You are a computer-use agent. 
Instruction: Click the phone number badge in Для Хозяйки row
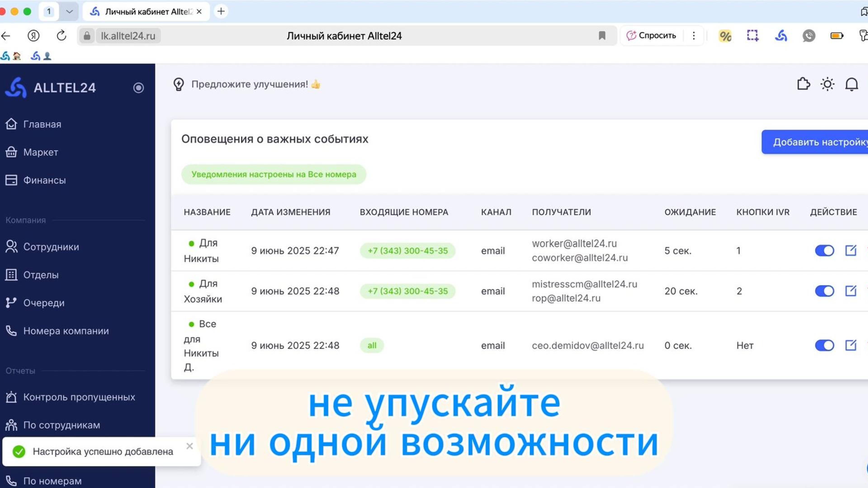coord(408,291)
